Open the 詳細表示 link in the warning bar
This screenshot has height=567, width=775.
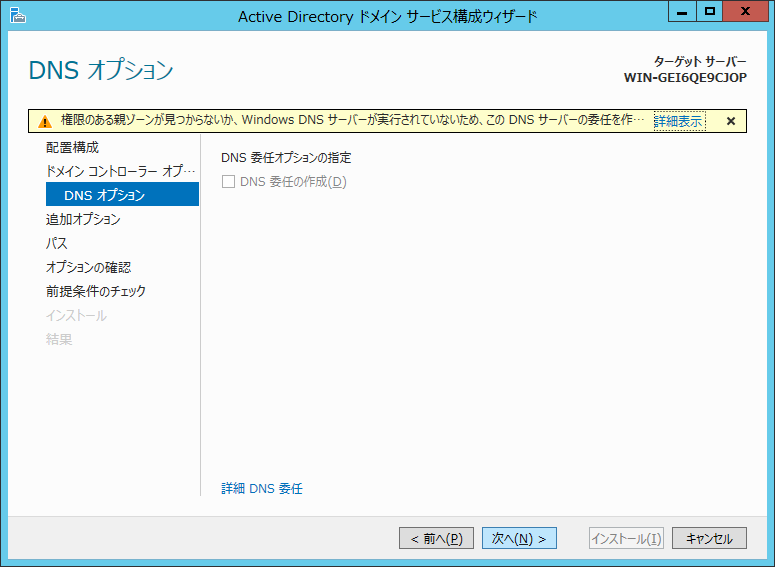pyautogui.click(x=678, y=121)
